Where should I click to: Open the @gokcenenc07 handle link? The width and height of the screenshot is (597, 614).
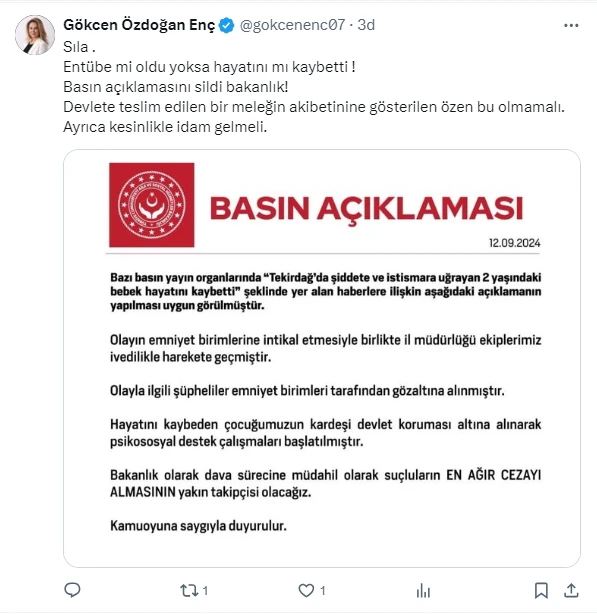(x=292, y=25)
